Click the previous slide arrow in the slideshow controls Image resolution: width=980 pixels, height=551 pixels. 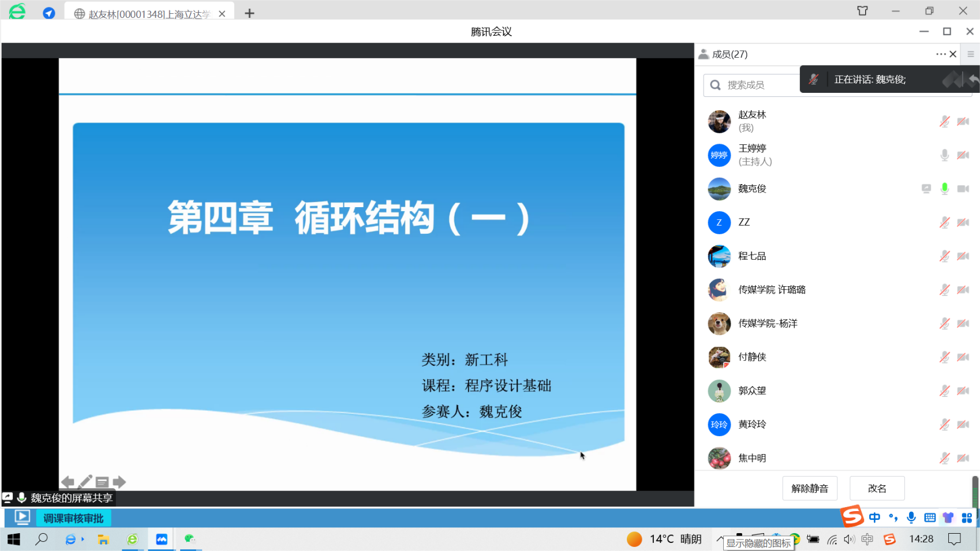coord(68,482)
